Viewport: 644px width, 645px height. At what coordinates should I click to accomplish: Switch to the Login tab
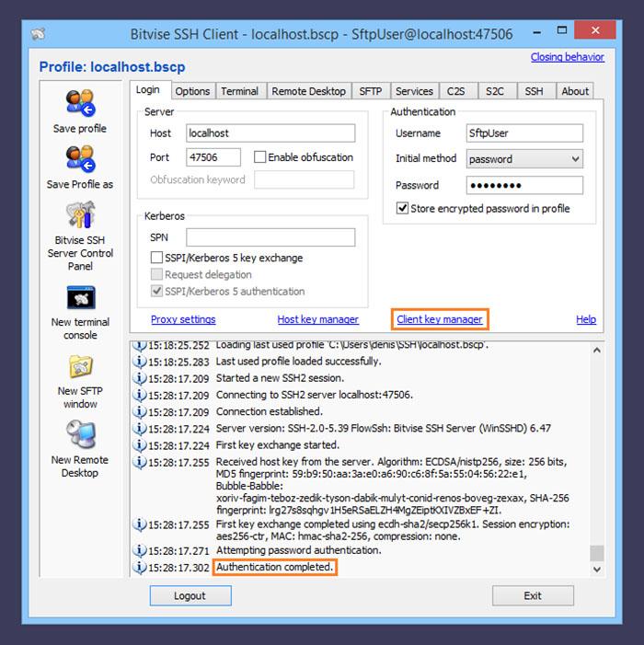point(148,89)
